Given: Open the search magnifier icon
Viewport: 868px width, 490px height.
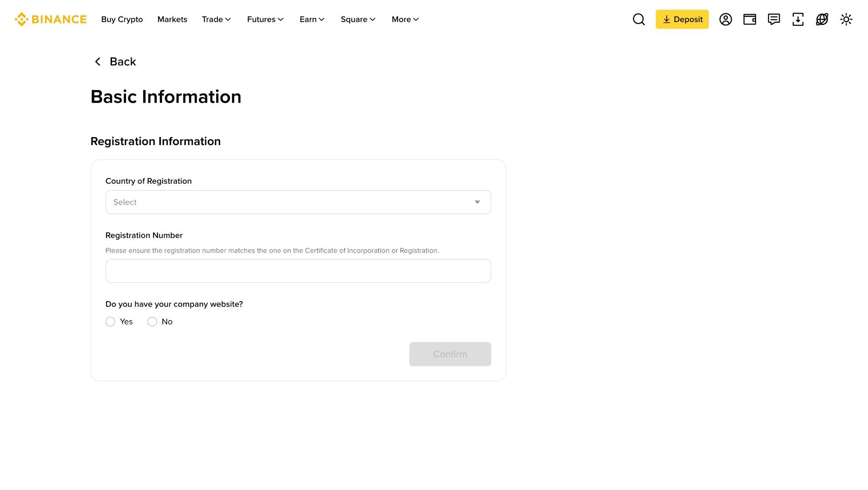Looking at the screenshot, I should [639, 20].
